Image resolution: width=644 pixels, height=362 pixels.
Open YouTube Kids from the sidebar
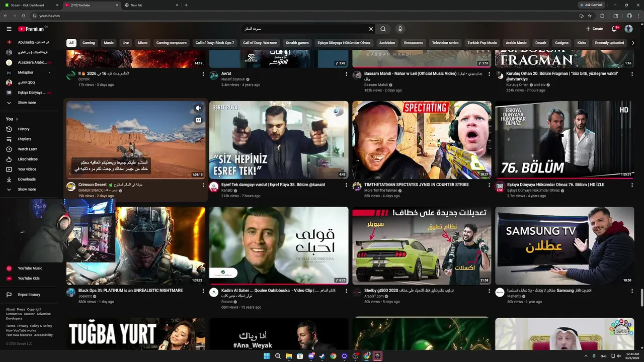29,279
